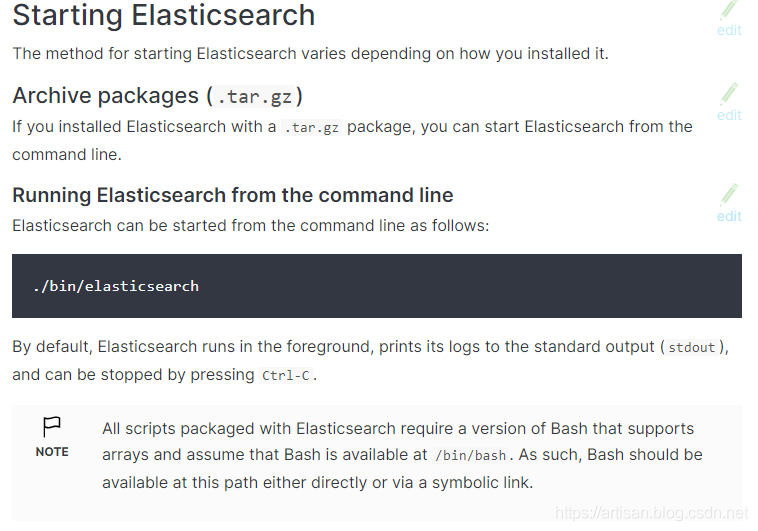Click the intro sentence about method for starting
Viewport: 758px width, 531px height.
pyautogui.click(x=310, y=53)
